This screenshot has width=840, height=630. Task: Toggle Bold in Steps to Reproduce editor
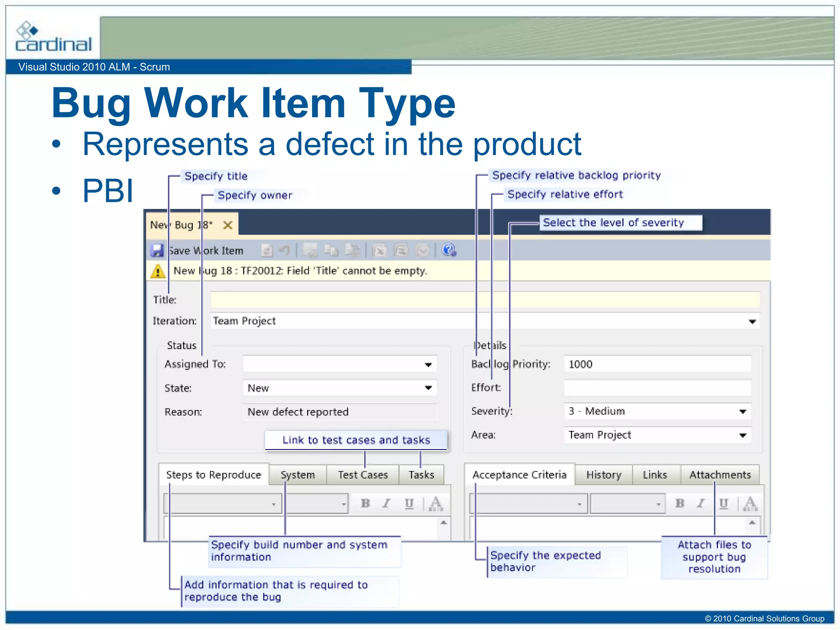[x=365, y=503]
